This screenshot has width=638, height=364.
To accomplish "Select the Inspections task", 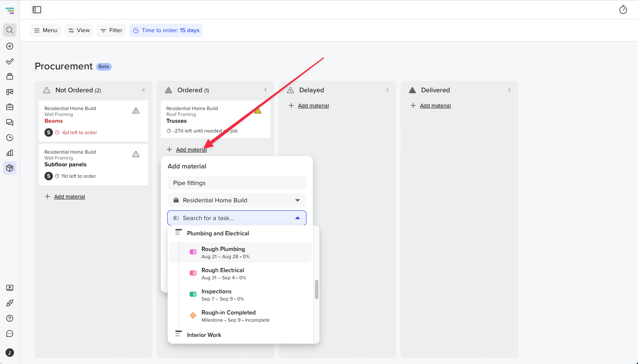I will coord(240,295).
